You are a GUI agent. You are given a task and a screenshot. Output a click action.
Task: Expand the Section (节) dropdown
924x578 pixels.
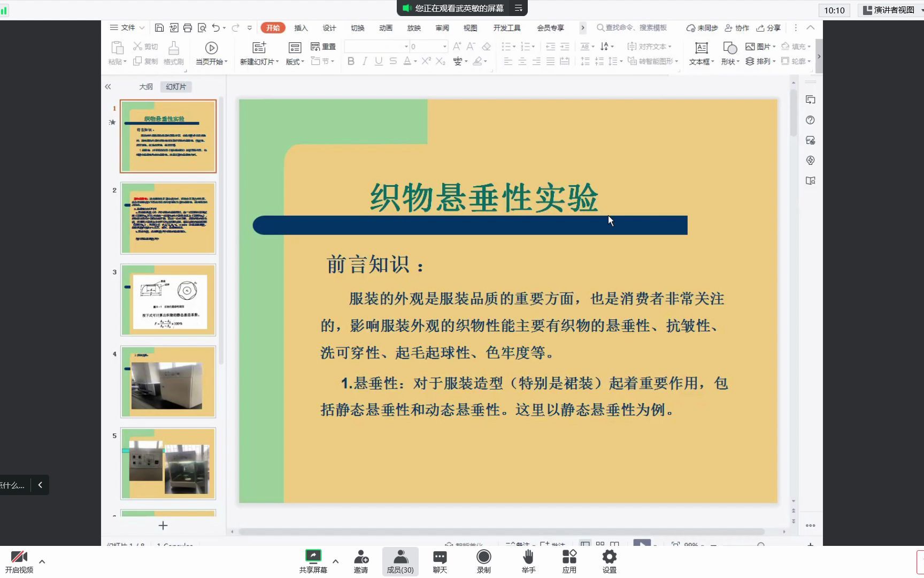coord(322,62)
